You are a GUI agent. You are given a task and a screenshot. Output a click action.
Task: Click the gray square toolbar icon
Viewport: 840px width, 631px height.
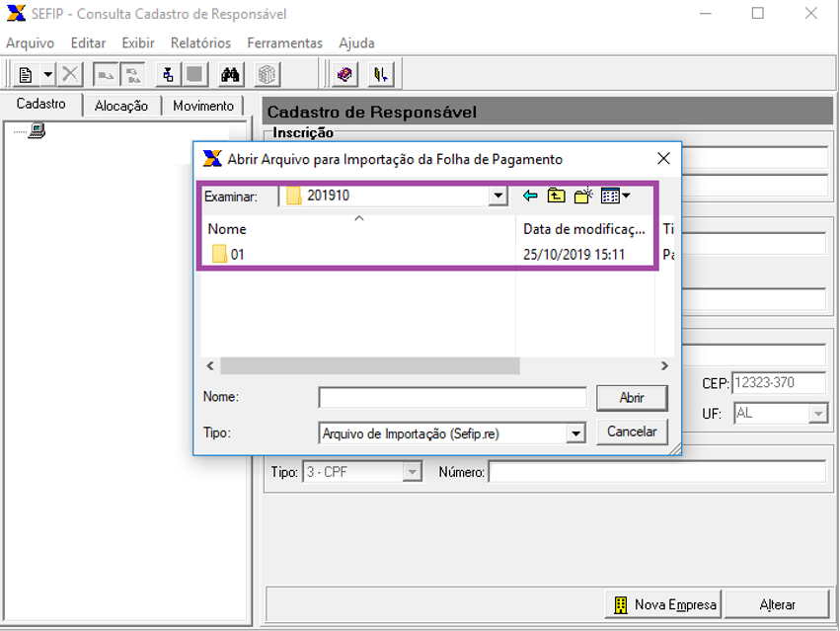[x=195, y=74]
